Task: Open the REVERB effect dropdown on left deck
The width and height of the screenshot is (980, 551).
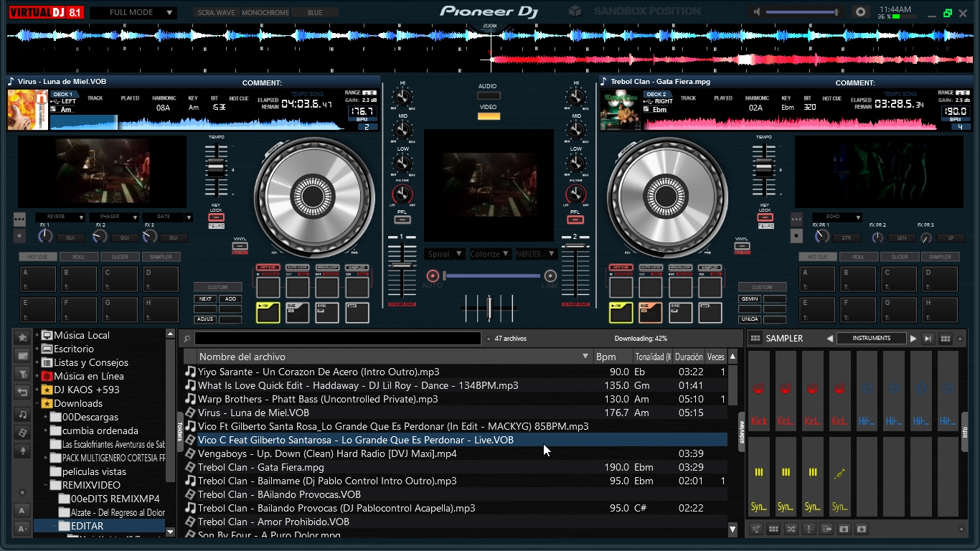Action: coord(61,217)
